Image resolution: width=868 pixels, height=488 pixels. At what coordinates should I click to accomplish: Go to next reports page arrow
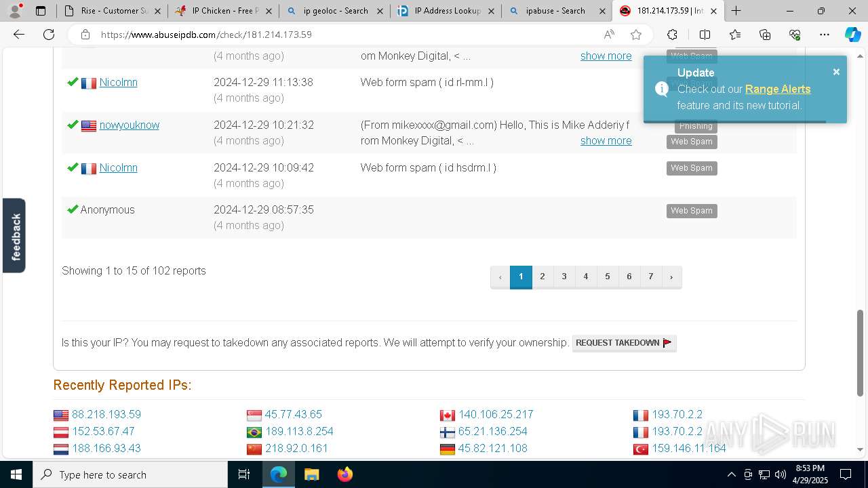[671, 277]
